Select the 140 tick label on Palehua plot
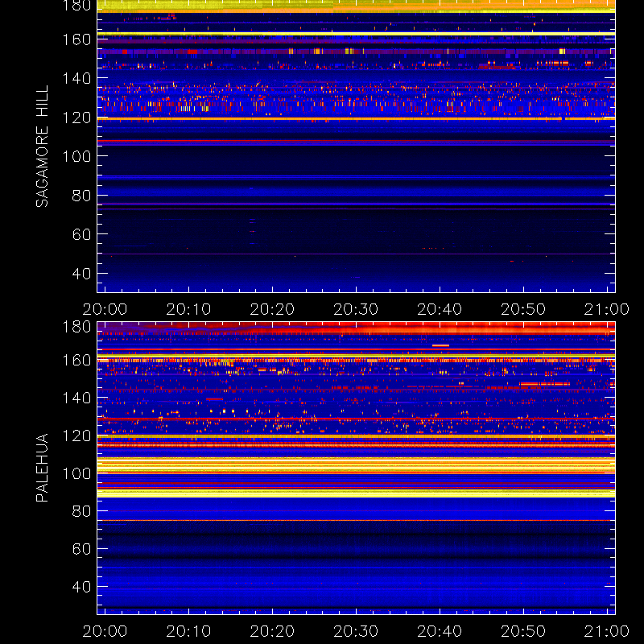The height and width of the screenshot is (644, 644). 76,398
